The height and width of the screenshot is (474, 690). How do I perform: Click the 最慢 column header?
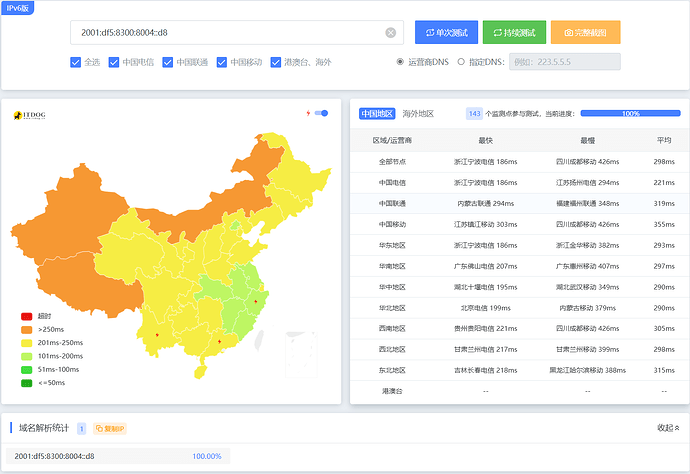(x=587, y=140)
